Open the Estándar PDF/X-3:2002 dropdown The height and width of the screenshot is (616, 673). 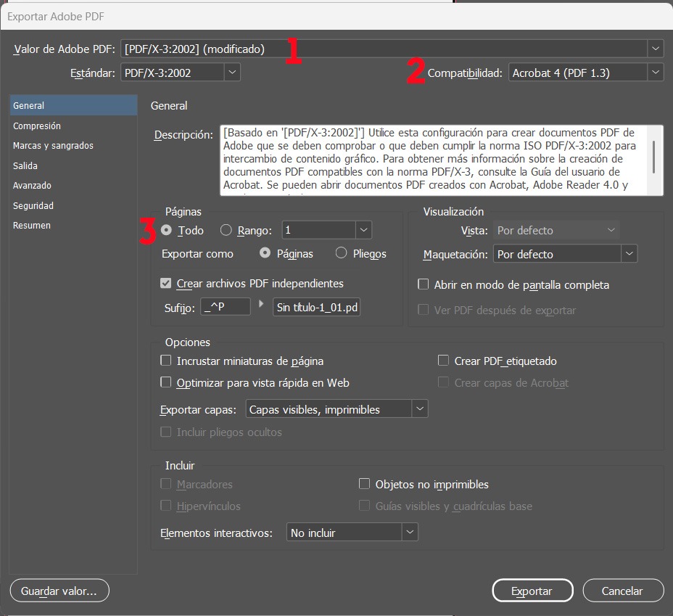231,72
